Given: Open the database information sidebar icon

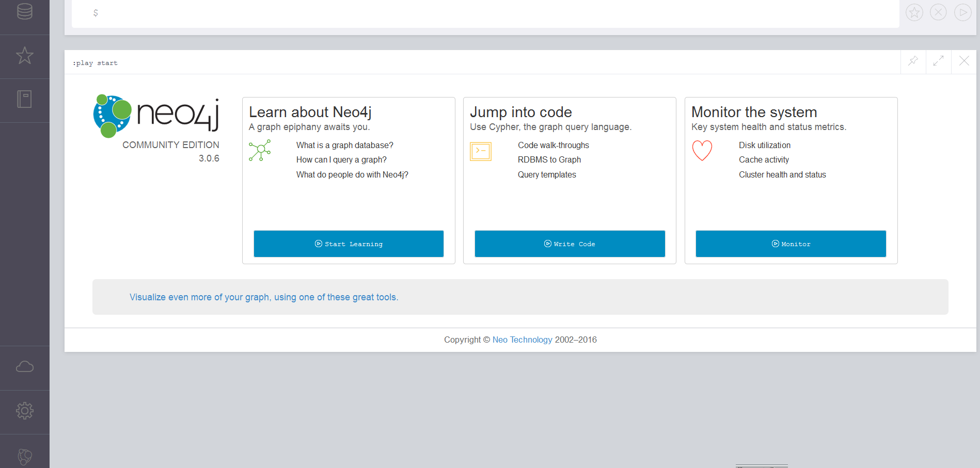Looking at the screenshot, I should (x=25, y=11).
